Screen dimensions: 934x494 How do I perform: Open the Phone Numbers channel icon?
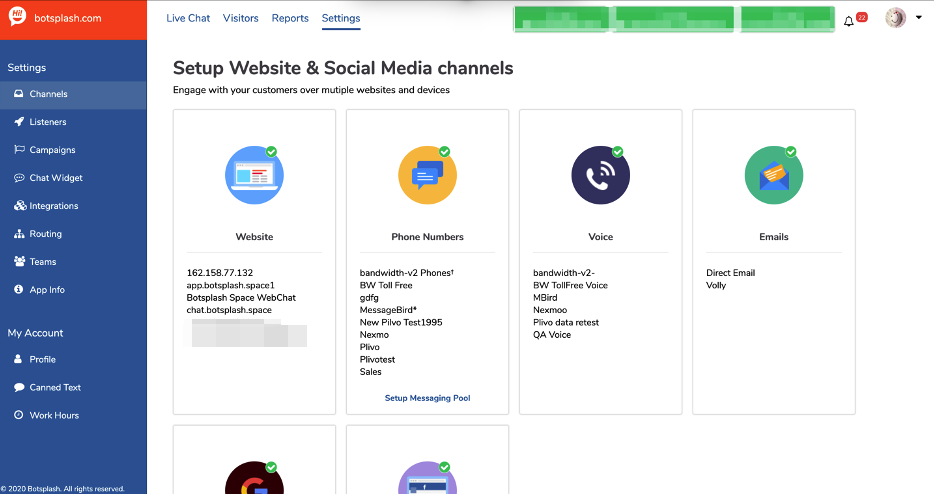428,175
